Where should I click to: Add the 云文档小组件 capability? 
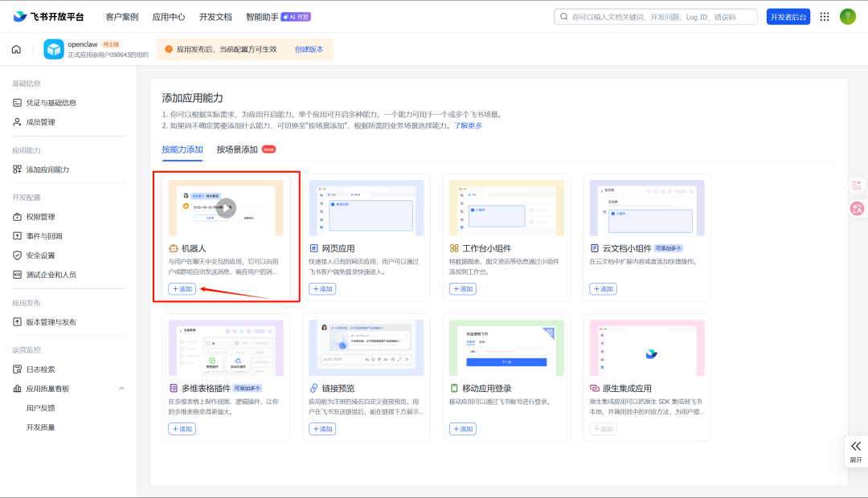pos(603,289)
